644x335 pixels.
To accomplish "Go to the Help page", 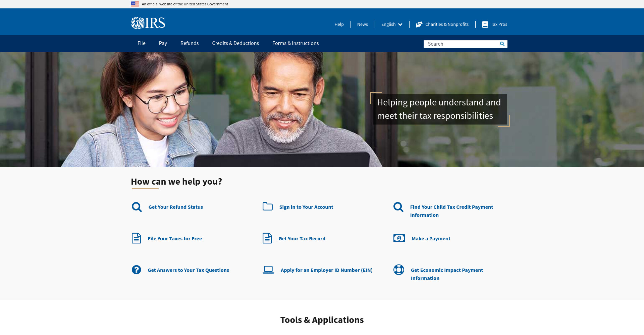I will 339,25.
